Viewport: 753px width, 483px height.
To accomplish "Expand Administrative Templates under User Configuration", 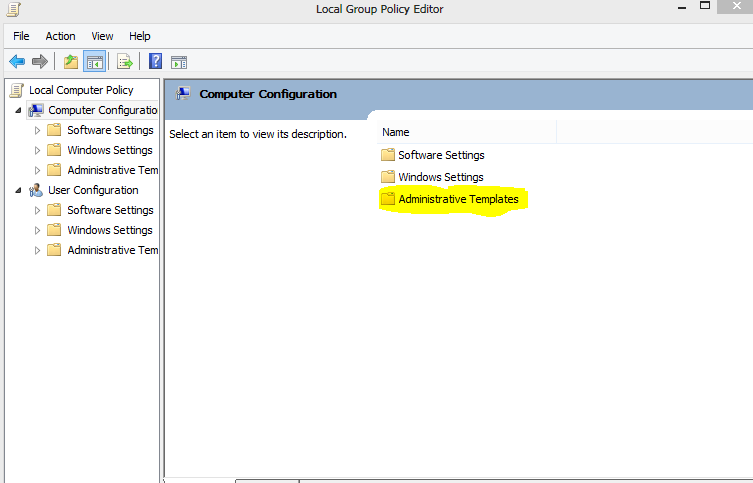I will point(37,251).
